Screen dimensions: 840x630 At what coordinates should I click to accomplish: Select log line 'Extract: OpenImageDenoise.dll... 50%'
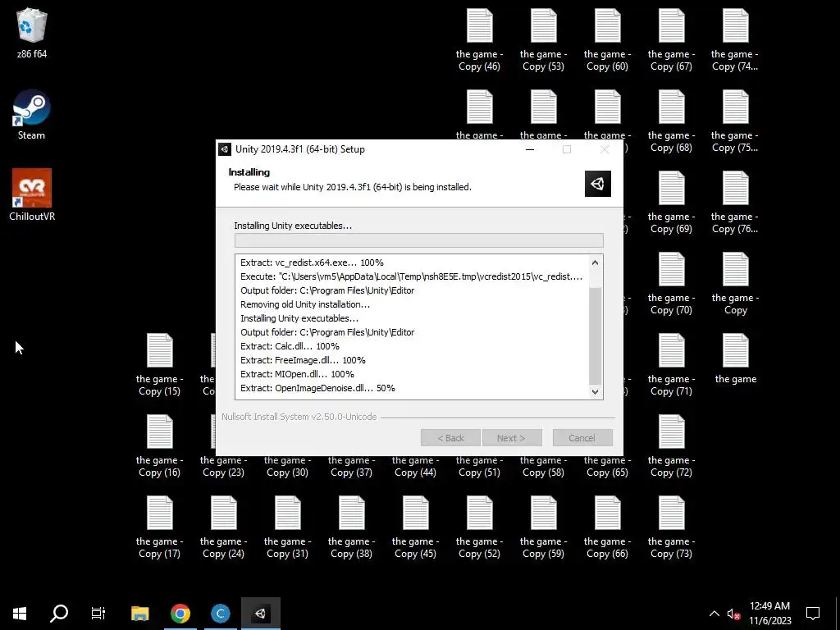tap(317, 388)
